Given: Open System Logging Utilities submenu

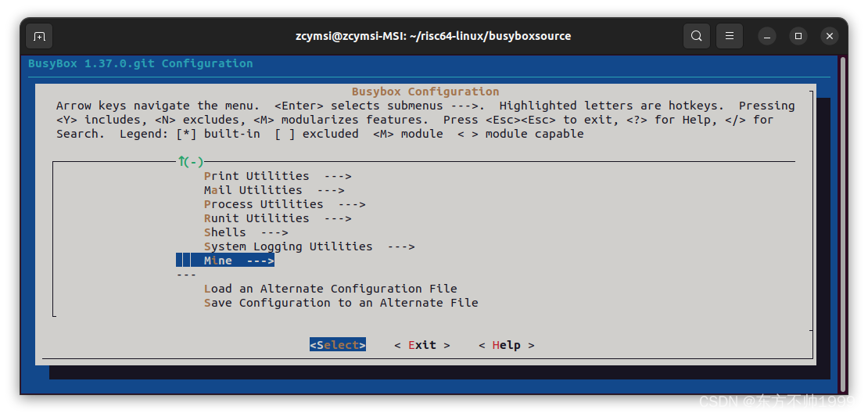Looking at the screenshot, I should click(x=309, y=246).
